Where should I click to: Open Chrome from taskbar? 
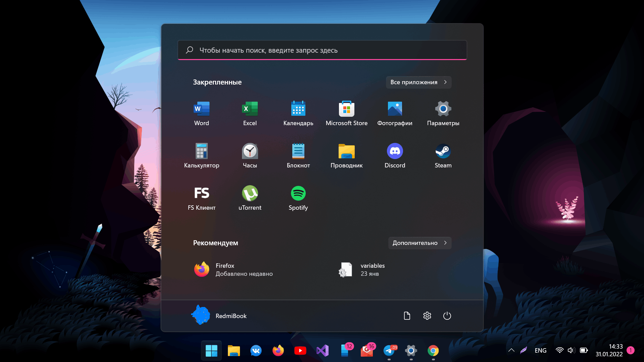[x=433, y=351]
